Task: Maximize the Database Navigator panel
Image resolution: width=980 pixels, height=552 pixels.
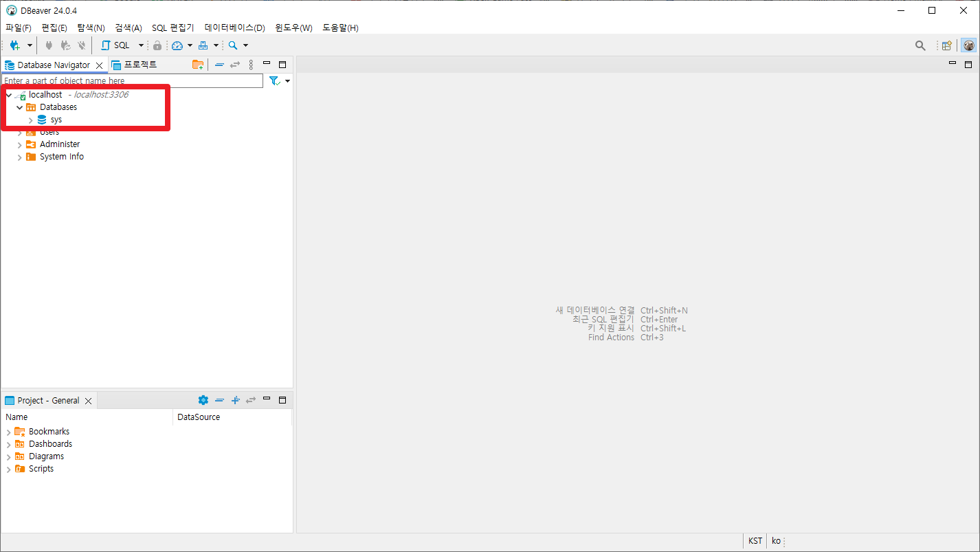Action: click(282, 64)
